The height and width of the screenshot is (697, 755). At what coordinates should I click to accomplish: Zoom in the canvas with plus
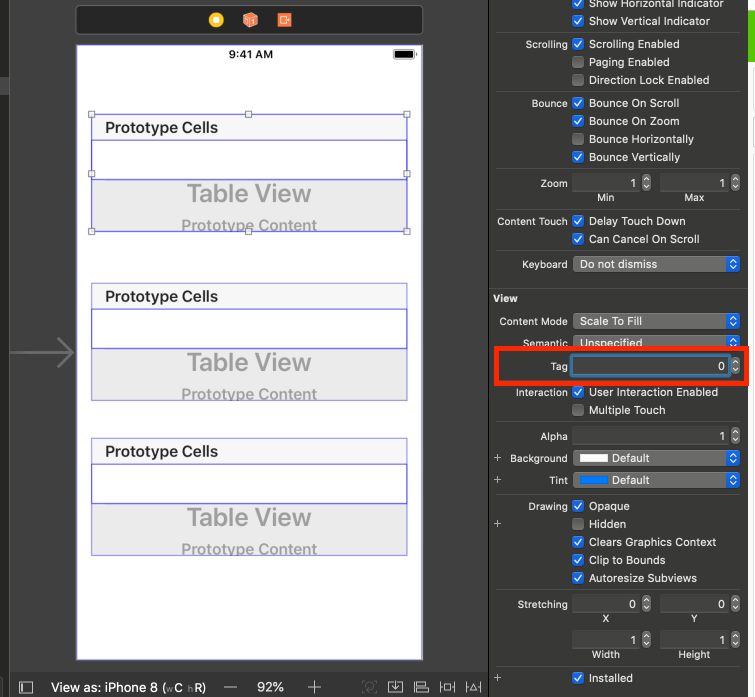coord(314,687)
